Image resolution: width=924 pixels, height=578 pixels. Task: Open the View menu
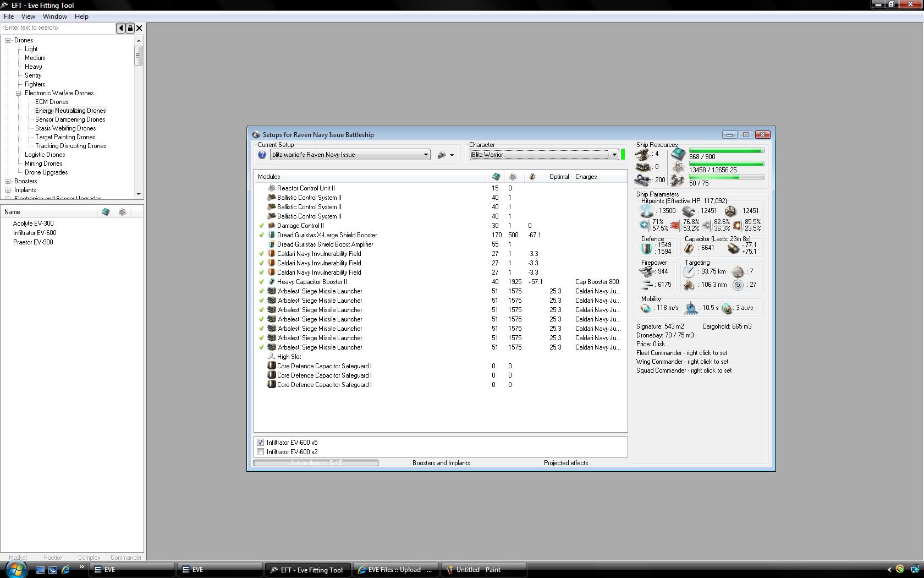(x=28, y=17)
